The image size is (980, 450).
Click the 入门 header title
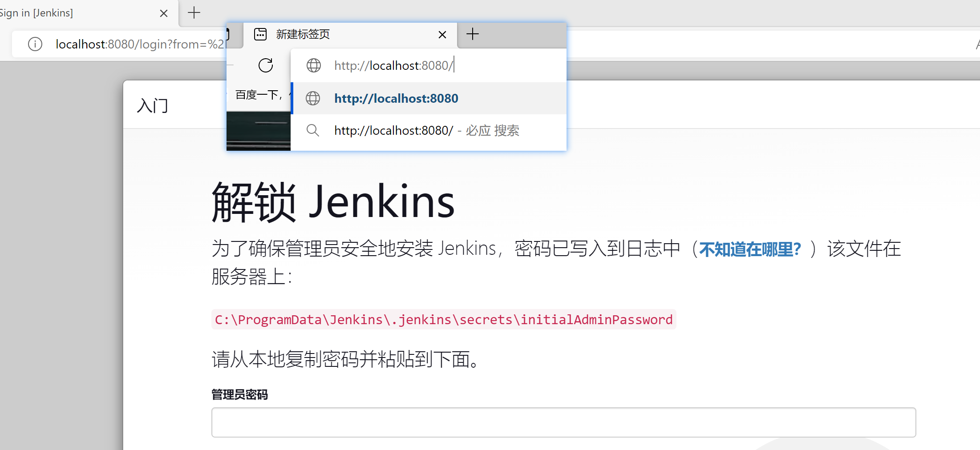tap(153, 106)
